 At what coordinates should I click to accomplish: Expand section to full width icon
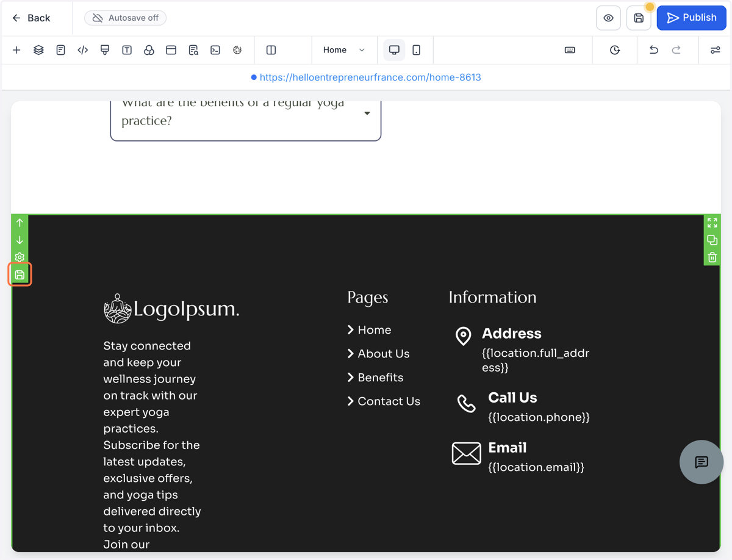(712, 223)
